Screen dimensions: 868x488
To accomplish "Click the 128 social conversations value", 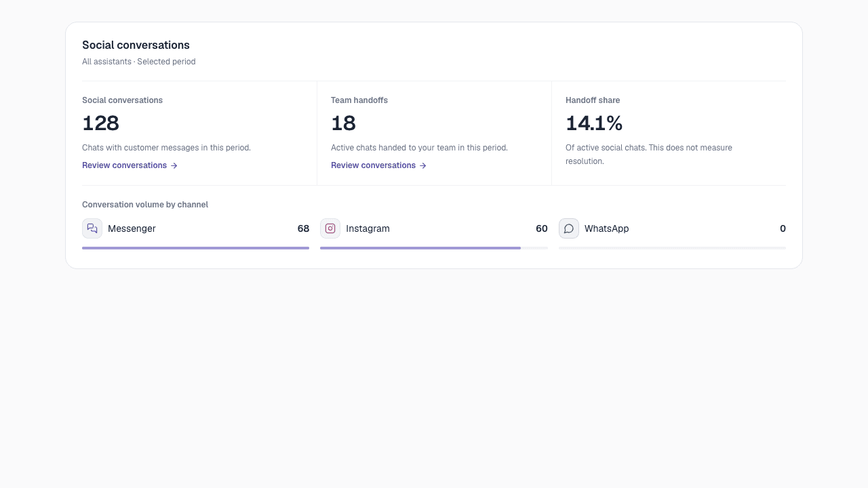I will pos(100,123).
